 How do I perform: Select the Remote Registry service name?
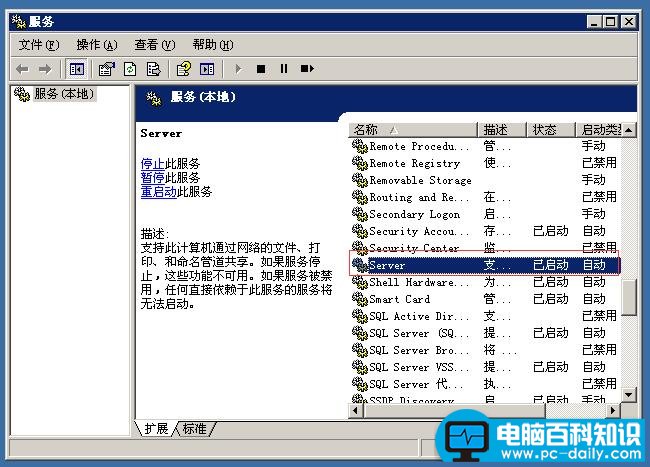pyautogui.click(x=415, y=163)
